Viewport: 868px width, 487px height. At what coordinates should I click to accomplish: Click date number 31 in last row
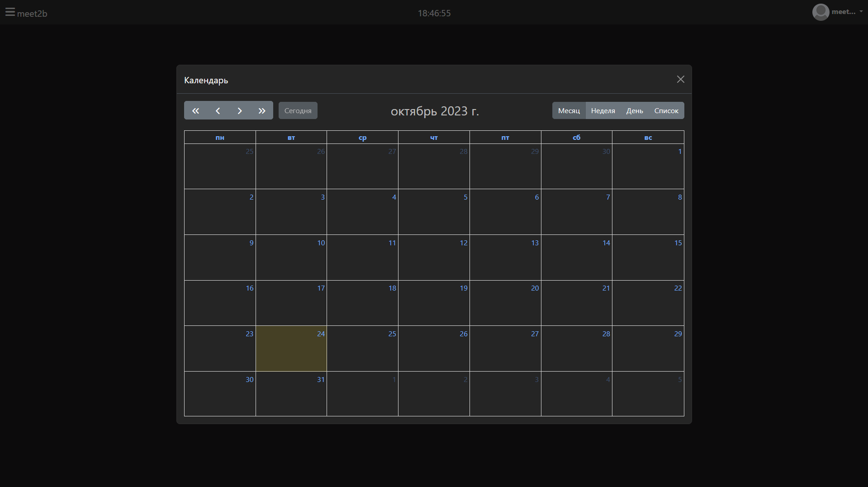[321, 380]
